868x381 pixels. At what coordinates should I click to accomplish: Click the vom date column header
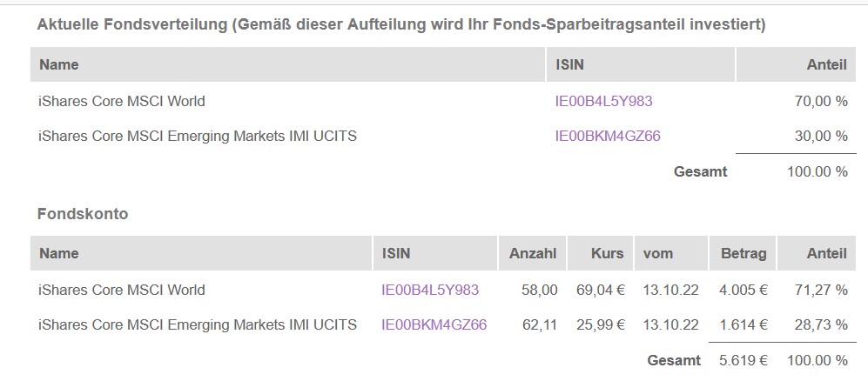(658, 253)
